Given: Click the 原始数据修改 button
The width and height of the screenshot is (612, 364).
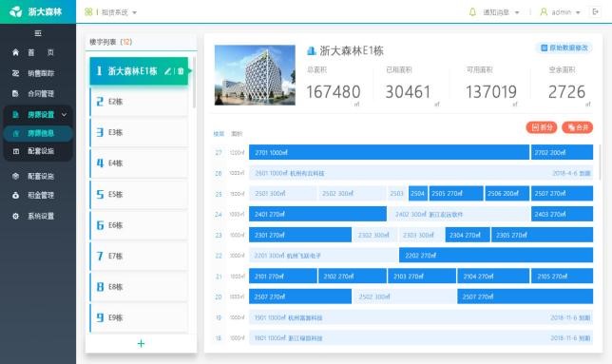Looking at the screenshot, I should [x=564, y=48].
